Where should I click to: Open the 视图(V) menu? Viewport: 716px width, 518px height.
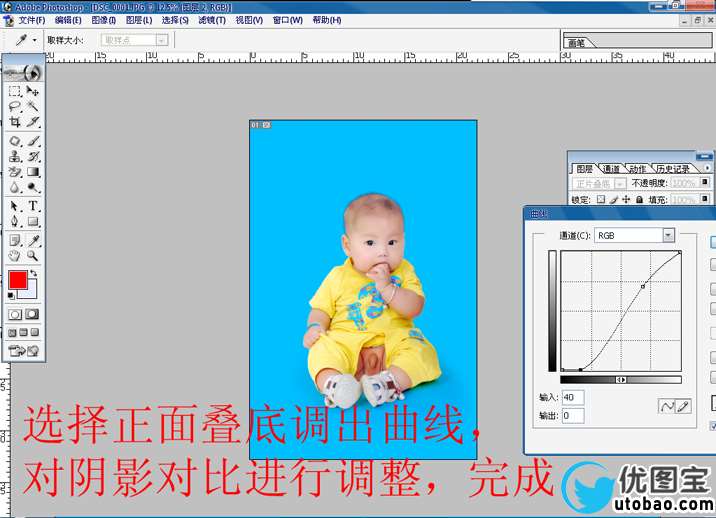(249, 20)
